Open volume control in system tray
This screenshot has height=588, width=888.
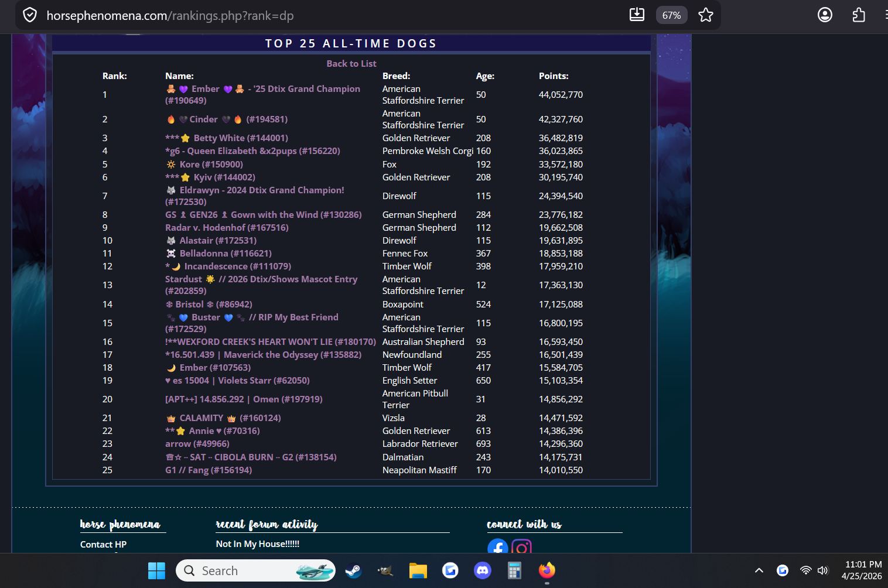point(823,570)
